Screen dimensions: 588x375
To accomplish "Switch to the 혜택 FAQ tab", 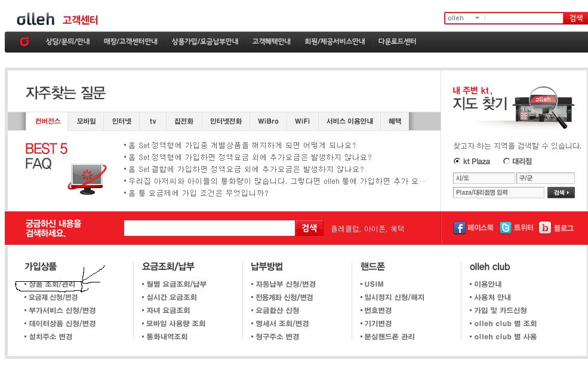I will click(x=395, y=121).
